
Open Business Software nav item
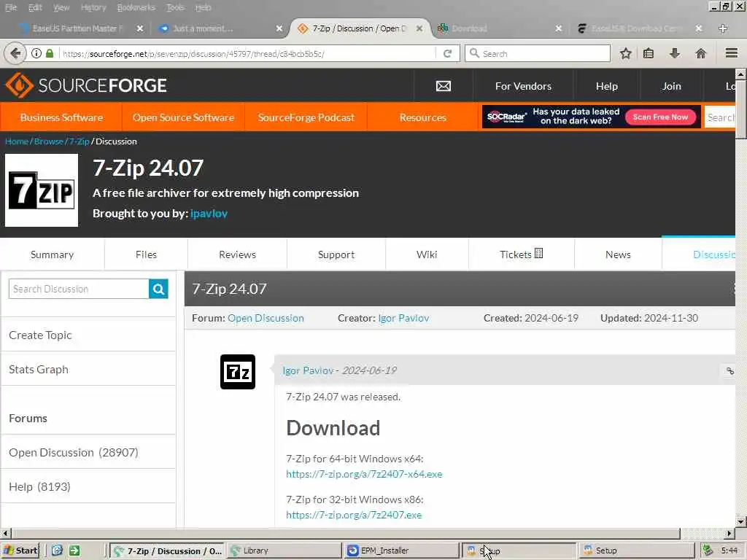click(61, 117)
